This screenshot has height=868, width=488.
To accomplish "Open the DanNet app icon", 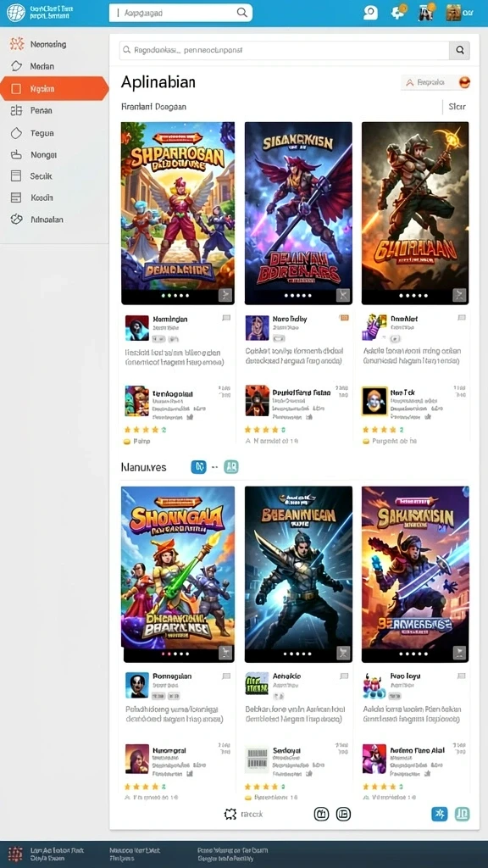I will pyautogui.click(x=374, y=328).
